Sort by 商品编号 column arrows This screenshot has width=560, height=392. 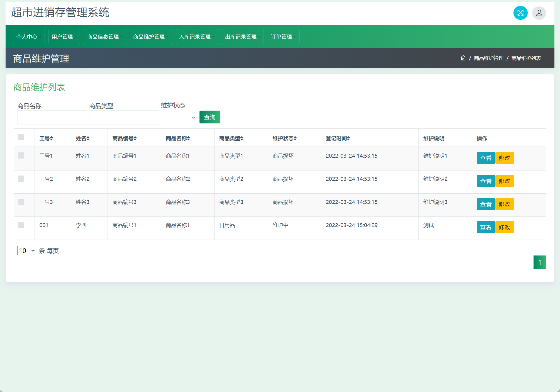coord(135,138)
